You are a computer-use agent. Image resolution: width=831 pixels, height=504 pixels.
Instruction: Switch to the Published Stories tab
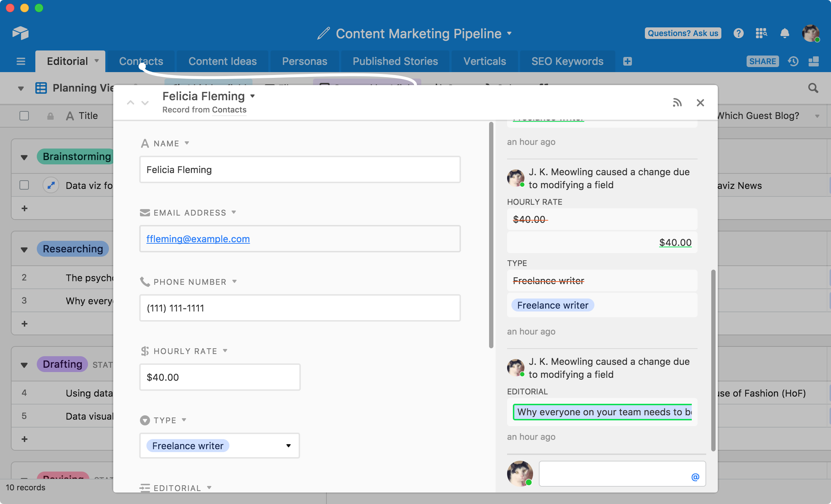pyautogui.click(x=395, y=61)
